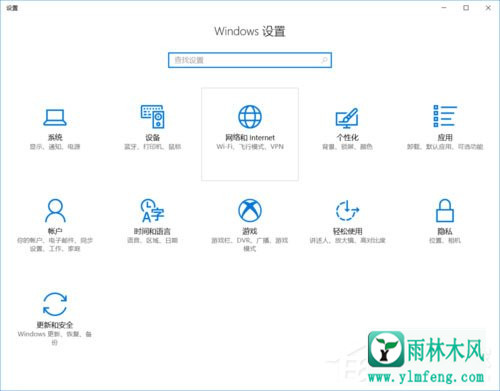Open the Privacy padlock icon

coord(445,210)
